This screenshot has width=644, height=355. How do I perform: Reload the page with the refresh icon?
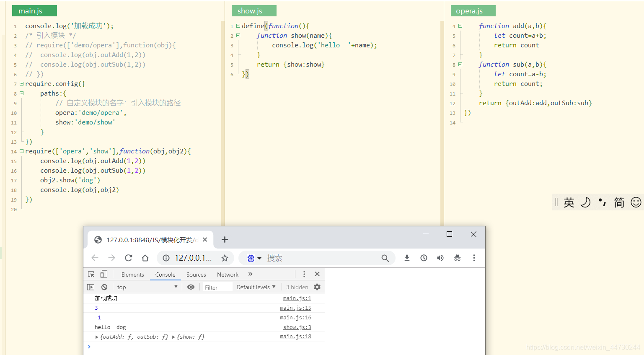[x=129, y=258]
